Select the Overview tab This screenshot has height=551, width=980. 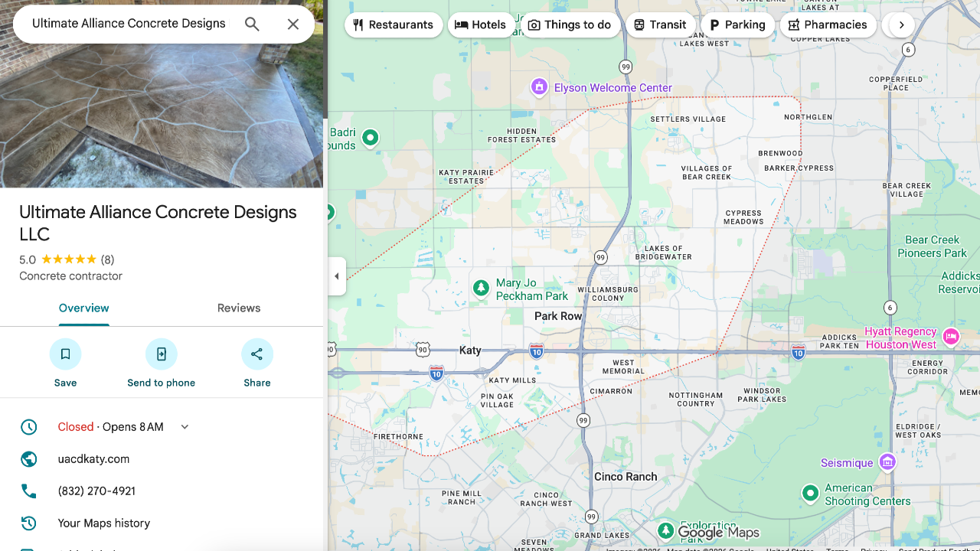click(x=84, y=308)
